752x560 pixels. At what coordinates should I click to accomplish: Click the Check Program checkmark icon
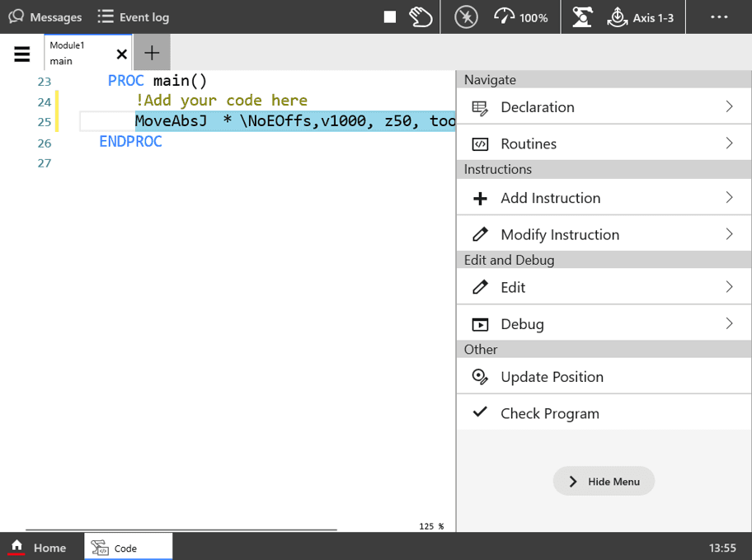(480, 412)
